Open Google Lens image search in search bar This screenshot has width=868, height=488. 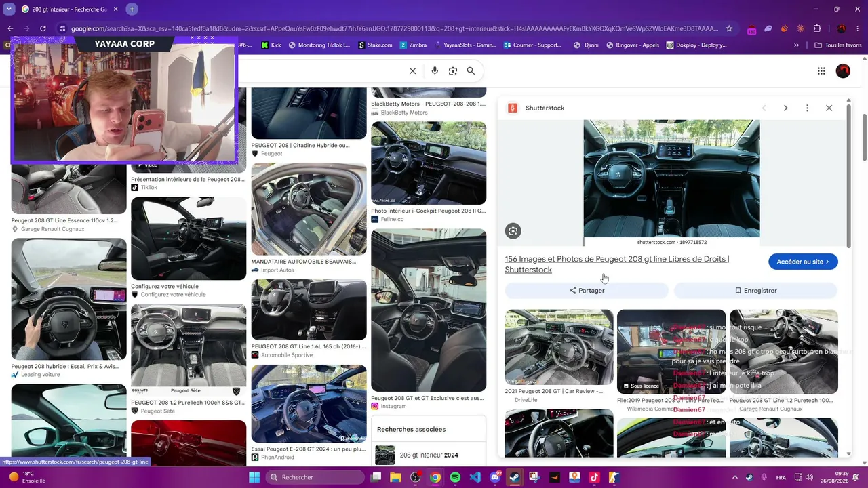453,71
